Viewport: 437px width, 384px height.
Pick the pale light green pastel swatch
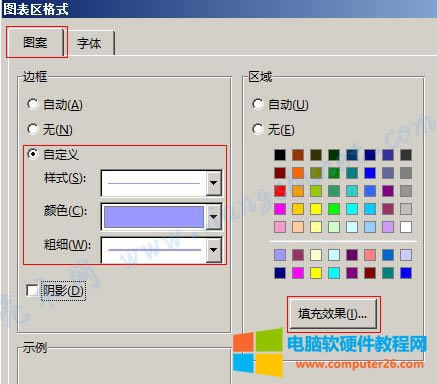pos(334,227)
